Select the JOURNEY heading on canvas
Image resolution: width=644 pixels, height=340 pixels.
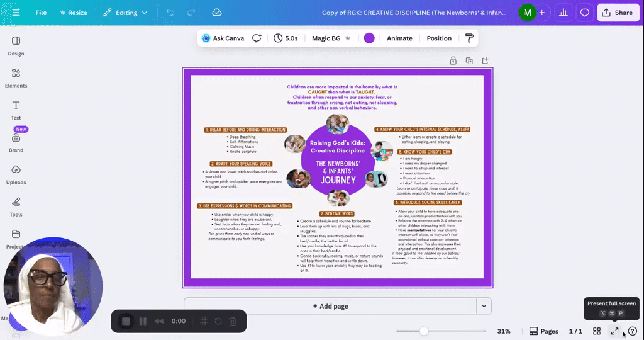coord(338,180)
